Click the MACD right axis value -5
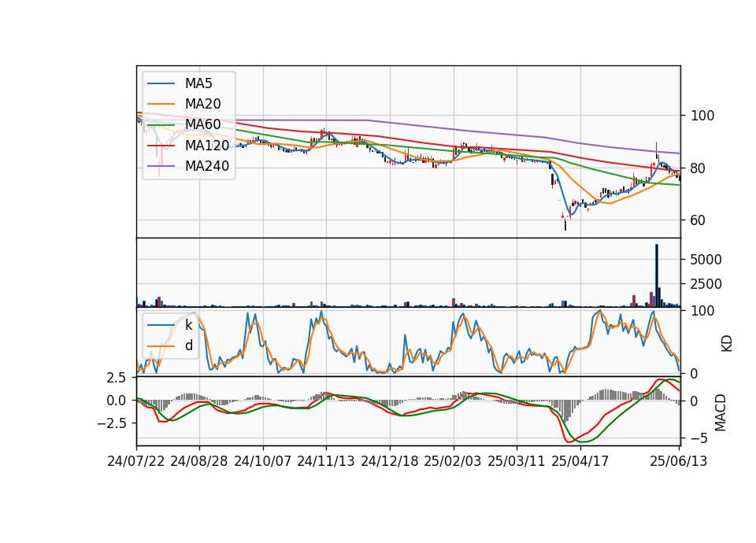 tap(699, 438)
